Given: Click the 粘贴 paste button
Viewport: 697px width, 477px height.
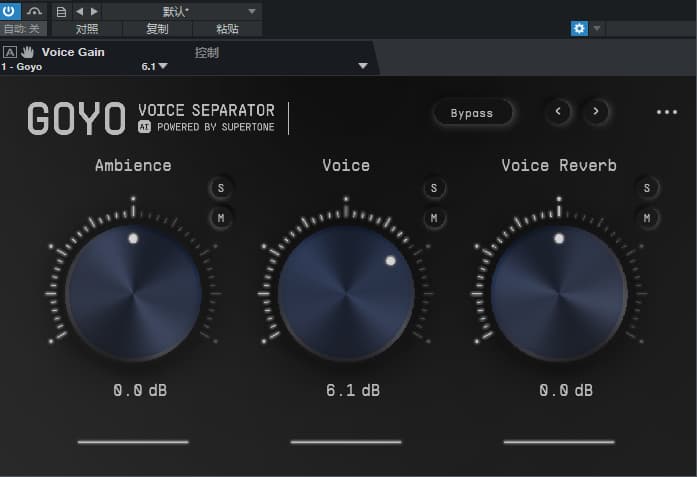Looking at the screenshot, I should [x=228, y=29].
